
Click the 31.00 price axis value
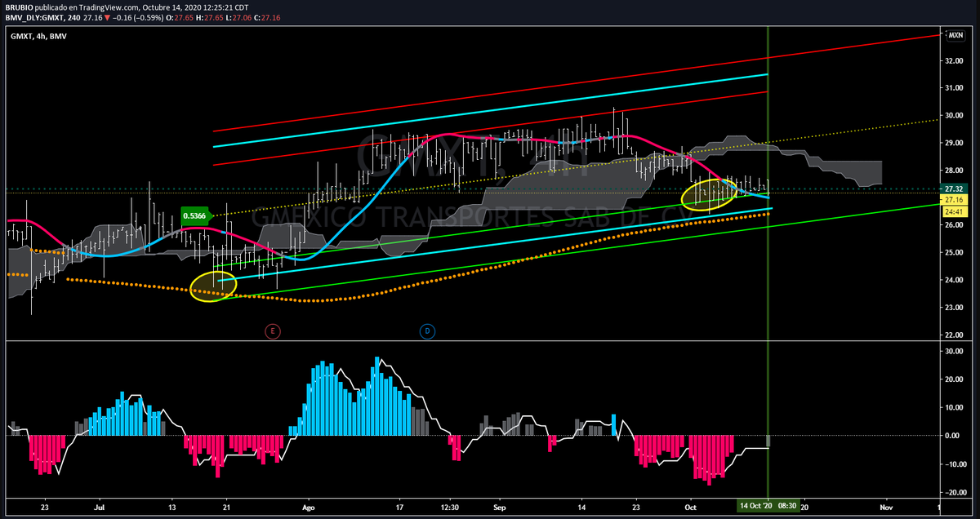(x=955, y=88)
